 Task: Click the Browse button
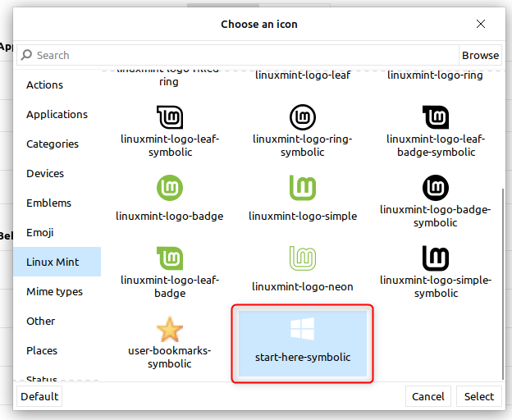(x=480, y=56)
